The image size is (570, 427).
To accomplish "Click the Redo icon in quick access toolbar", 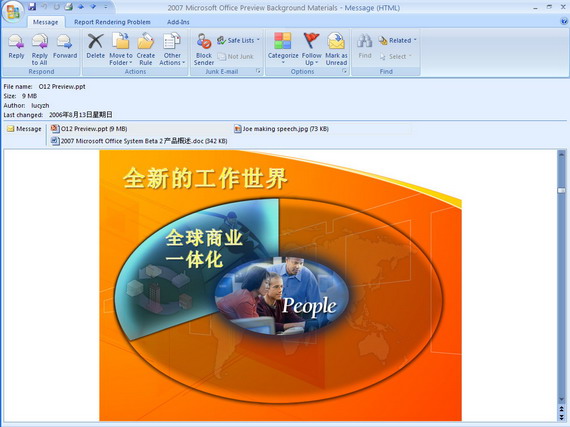I will tap(56, 6).
